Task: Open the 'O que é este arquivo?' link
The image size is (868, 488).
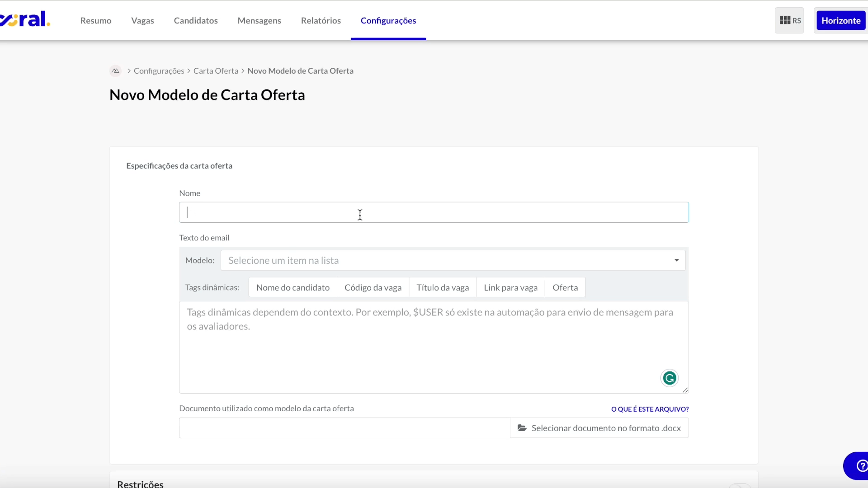Action: (x=650, y=409)
